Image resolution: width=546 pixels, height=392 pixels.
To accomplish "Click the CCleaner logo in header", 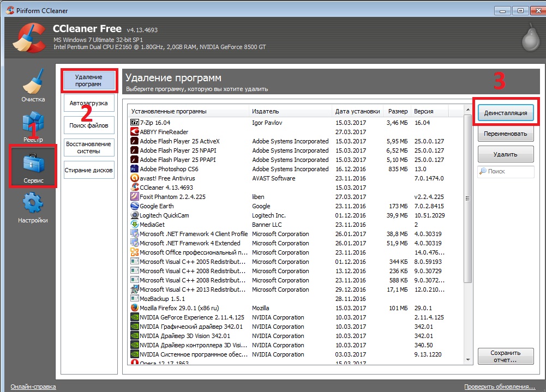I will click(29, 38).
